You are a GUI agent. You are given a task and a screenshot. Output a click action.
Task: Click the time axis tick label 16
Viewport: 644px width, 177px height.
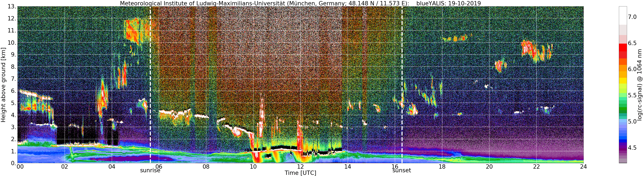tap(395, 167)
